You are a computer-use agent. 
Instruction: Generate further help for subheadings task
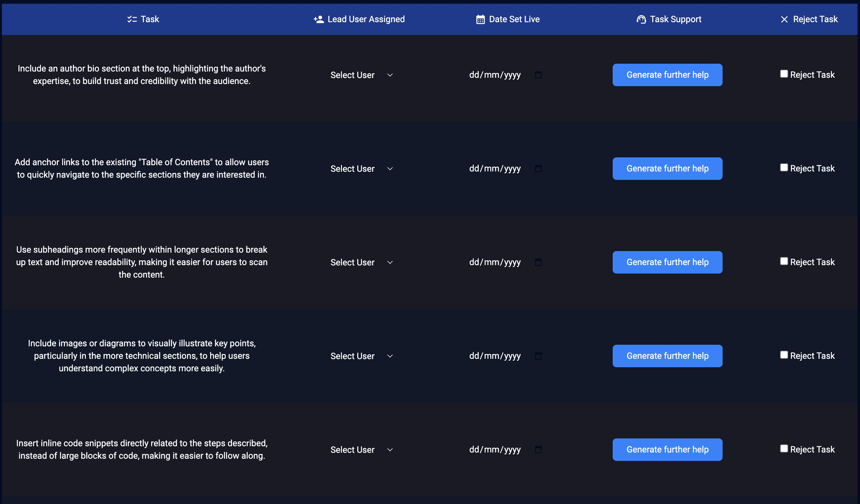pos(667,262)
